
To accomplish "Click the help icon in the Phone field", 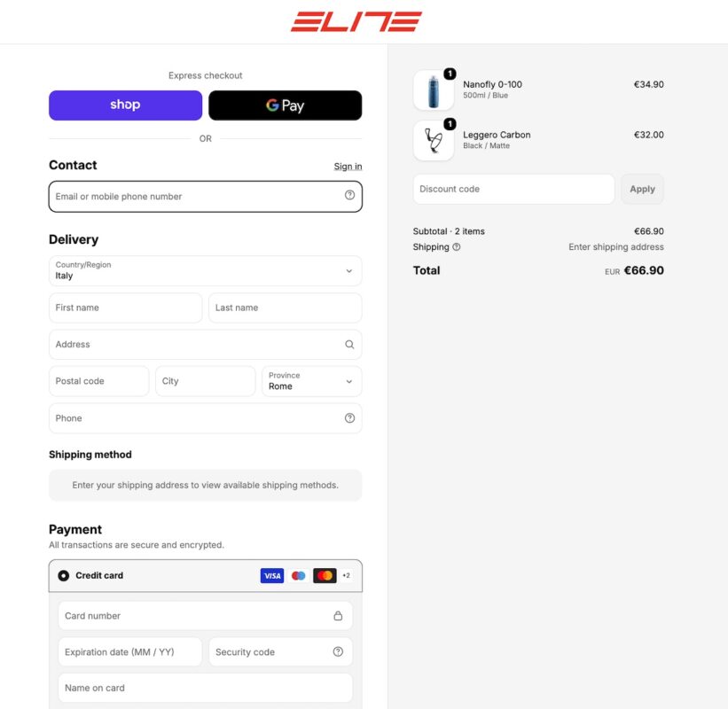I will click(349, 418).
